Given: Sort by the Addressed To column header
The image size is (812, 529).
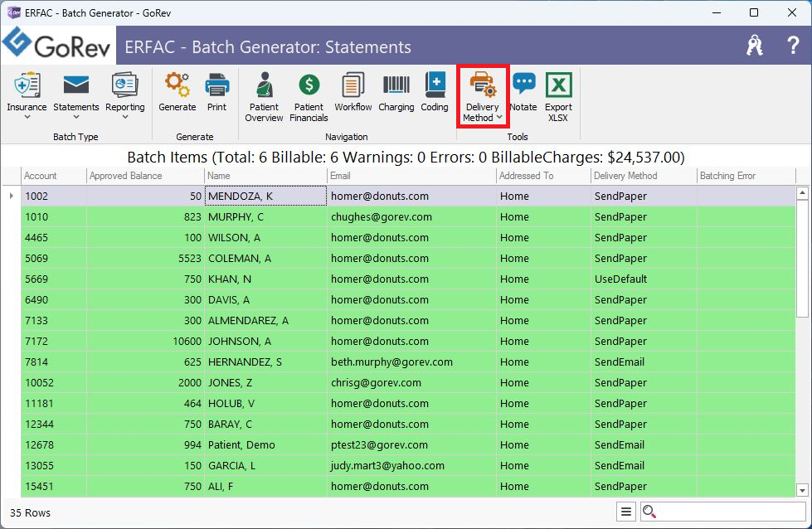Looking at the screenshot, I should tap(543, 176).
